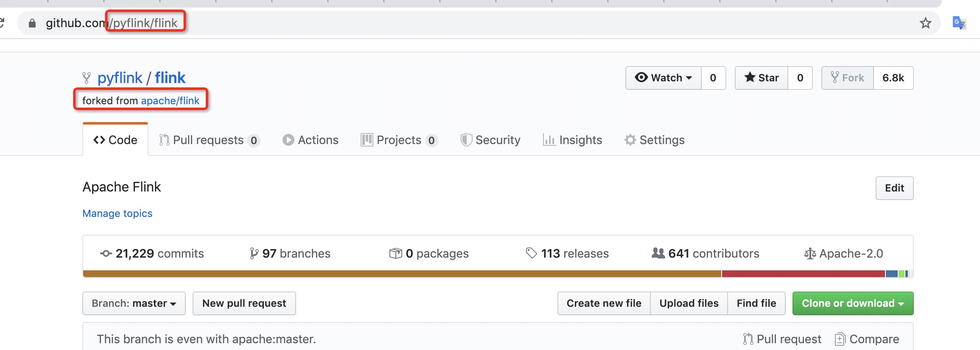View stargazers count next to Star
The height and width of the screenshot is (350, 980).
800,78
